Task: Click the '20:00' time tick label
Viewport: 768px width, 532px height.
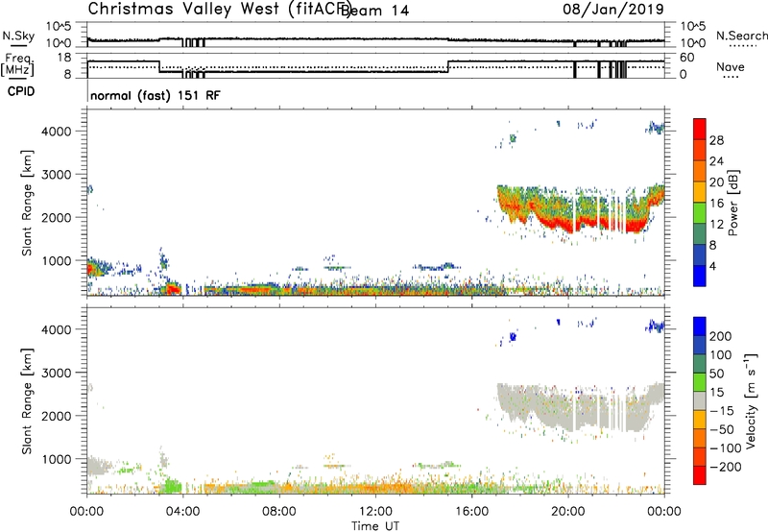Action: (567, 512)
